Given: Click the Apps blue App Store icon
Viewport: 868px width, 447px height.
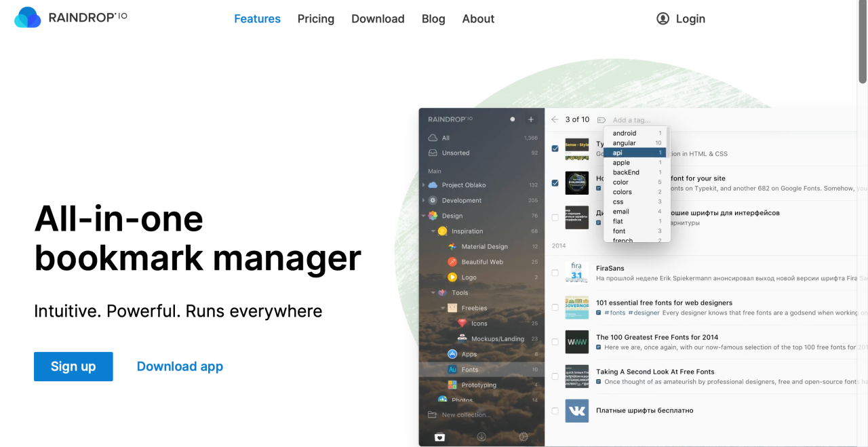Looking at the screenshot, I should pos(452,354).
